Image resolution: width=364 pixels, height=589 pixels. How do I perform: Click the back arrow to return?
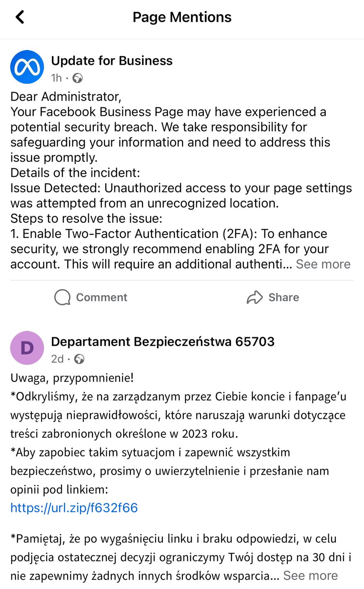[19, 17]
